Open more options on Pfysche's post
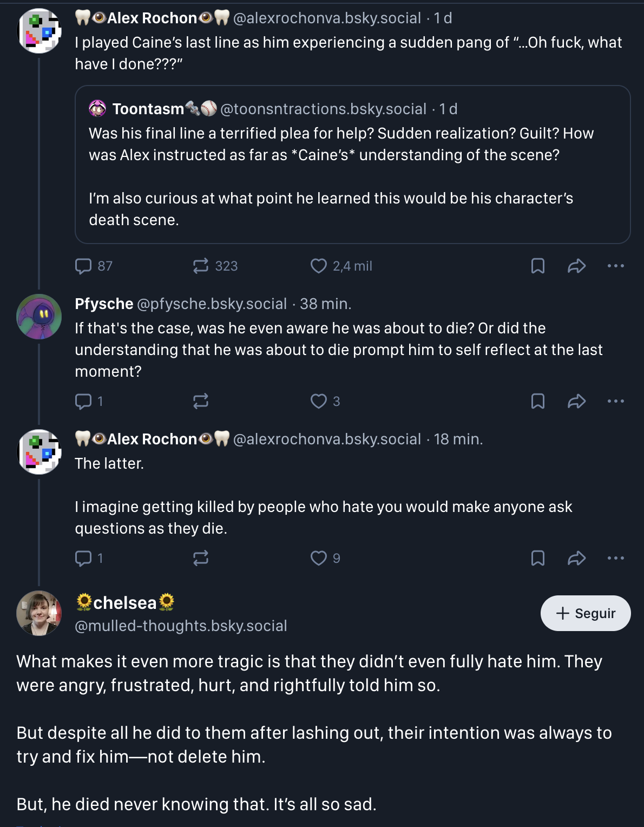The width and height of the screenshot is (644, 827). point(616,401)
